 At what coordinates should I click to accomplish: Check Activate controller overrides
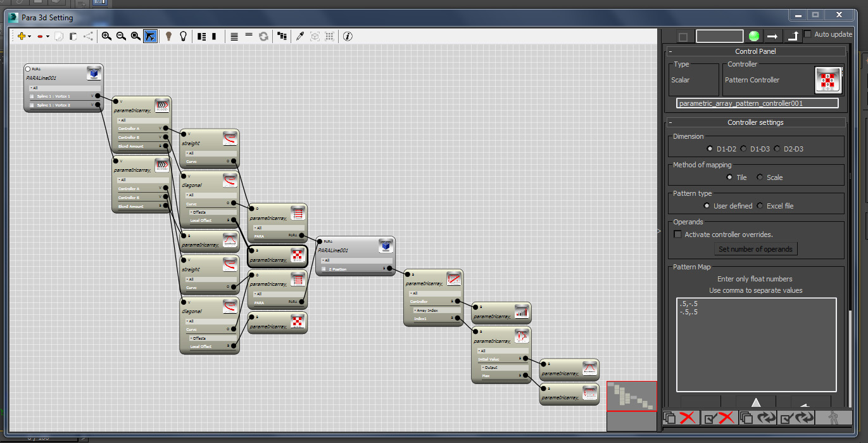(x=678, y=234)
